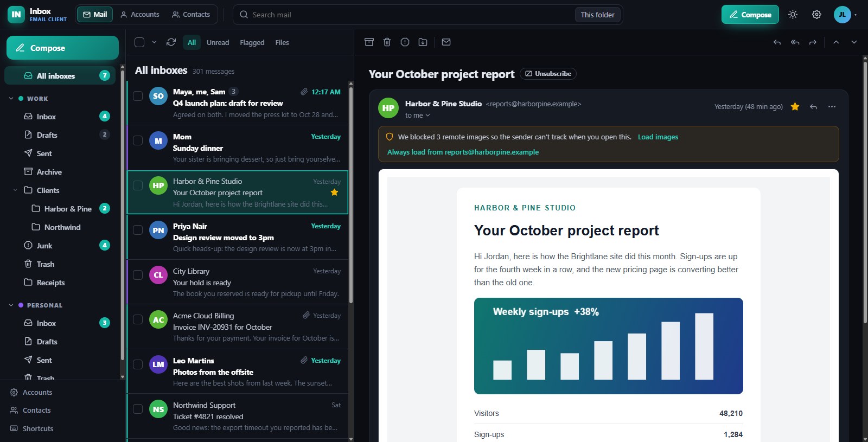Image resolution: width=868 pixels, height=442 pixels.
Task: Change the search scope "This folder"
Action: pyautogui.click(x=597, y=15)
